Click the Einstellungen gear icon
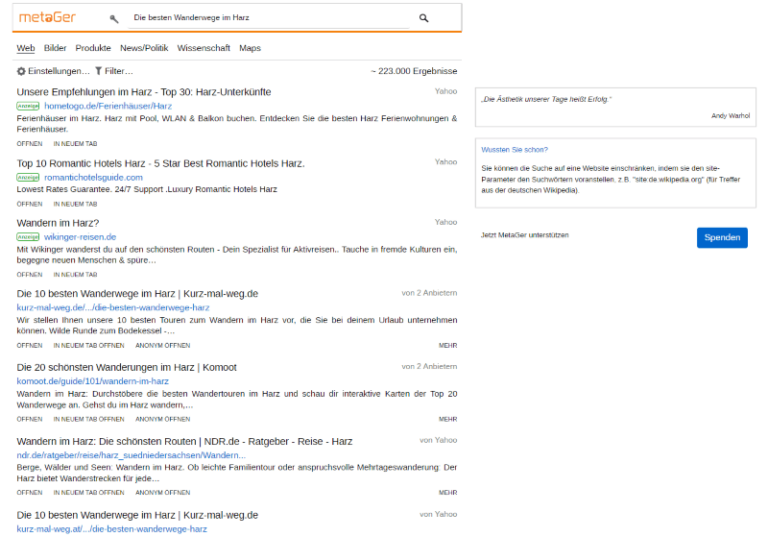This screenshot has width=768, height=537. [x=21, y=71]
